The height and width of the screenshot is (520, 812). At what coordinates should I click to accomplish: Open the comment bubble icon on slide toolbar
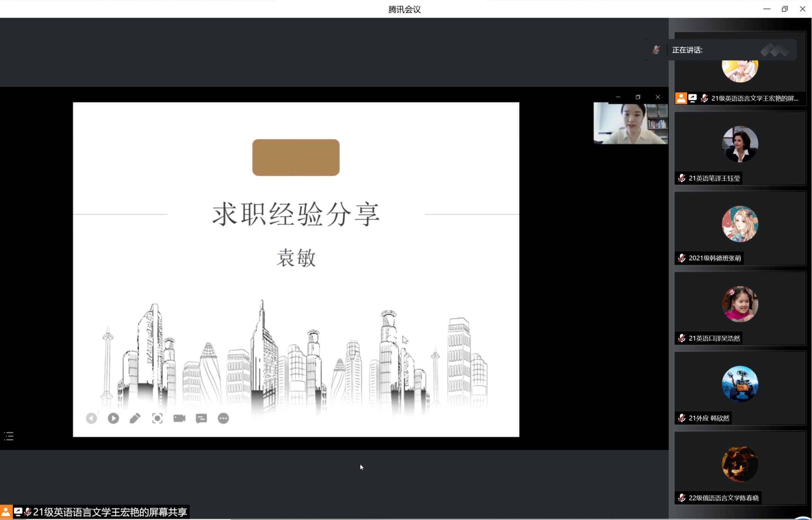click(x=201, y=418)
